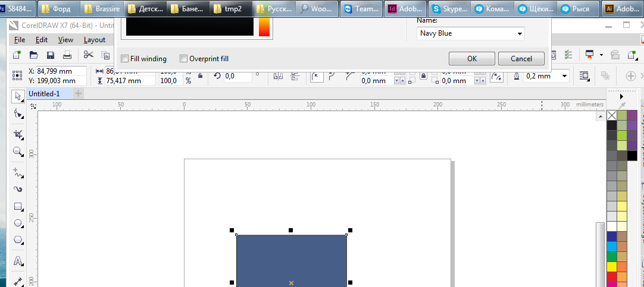The height and width of the screenshot is (287, 644).
Task: Pick the no-fill X swatch
Action: pyautogui.click(x=611, y=115)
